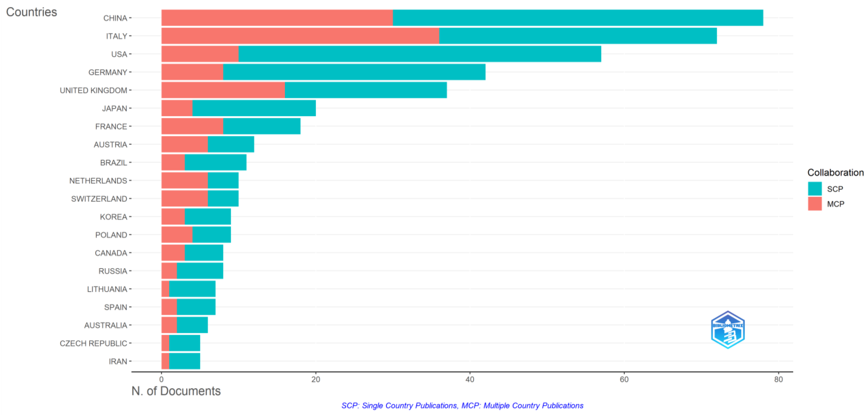Click United Kingdom's red MCP bar

(x=223, y=90)
